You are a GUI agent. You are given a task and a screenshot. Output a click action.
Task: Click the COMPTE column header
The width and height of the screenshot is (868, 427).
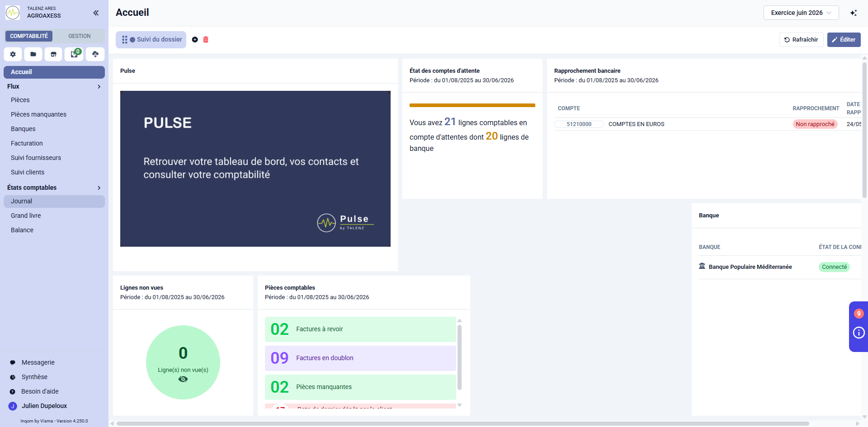[x=569, y=108]
